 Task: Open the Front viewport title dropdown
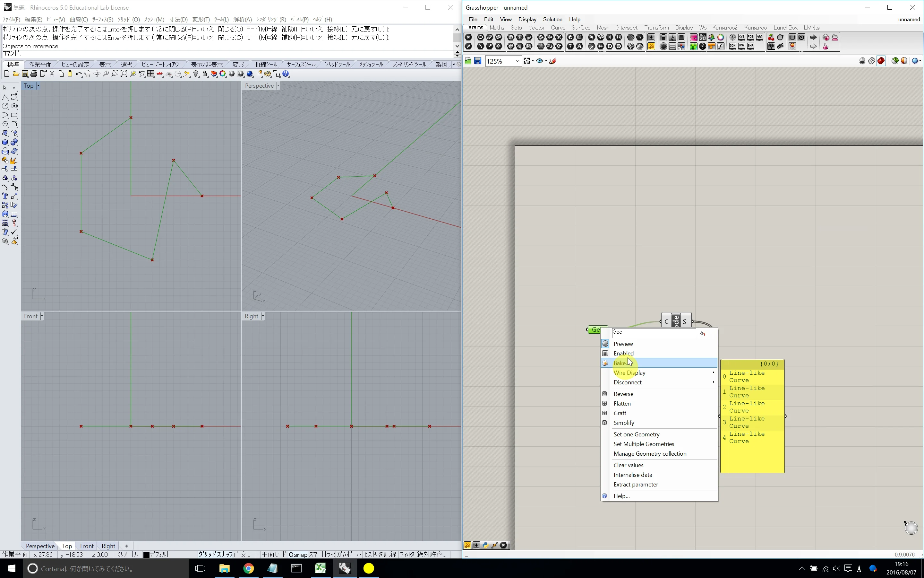42,316
